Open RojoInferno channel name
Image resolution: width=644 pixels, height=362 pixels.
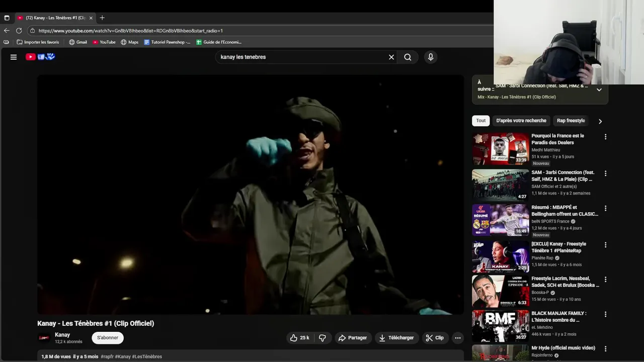point(542,355)
